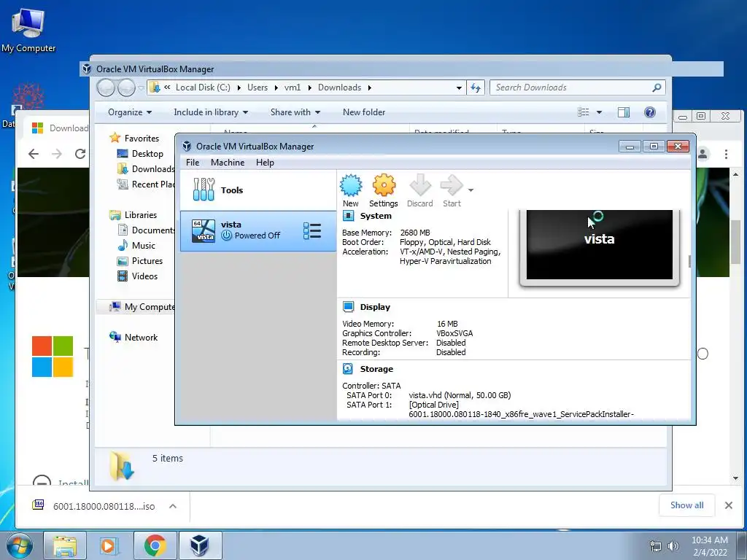Open view options dropdown arrow in Explorer
The width and height of the screenshot is (747, 560).
pyautogui.click(x=600, y=112)
